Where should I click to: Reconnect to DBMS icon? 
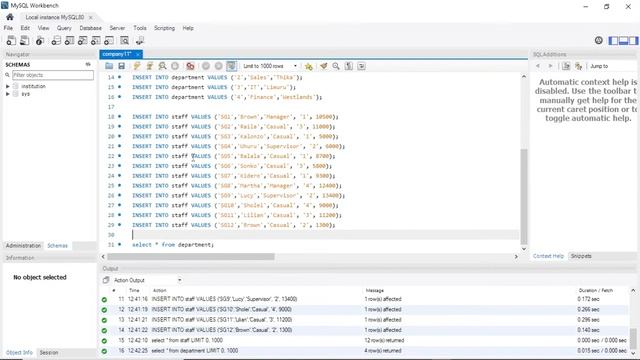[x=140, y=40]
